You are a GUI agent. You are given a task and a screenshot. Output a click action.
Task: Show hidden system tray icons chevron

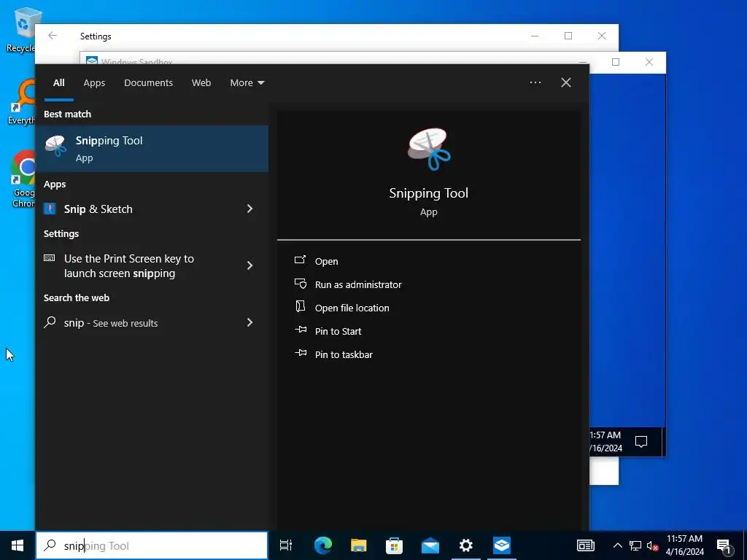pos(617,545)
